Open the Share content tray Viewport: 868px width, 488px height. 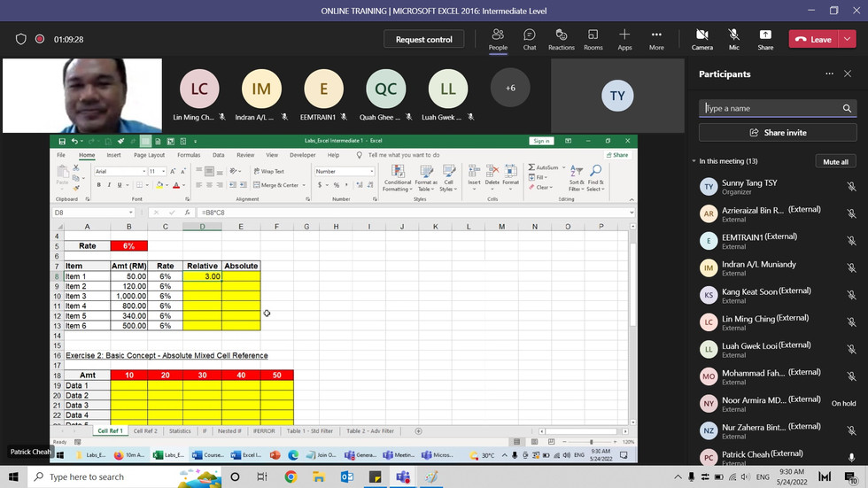tap(765, 39)
